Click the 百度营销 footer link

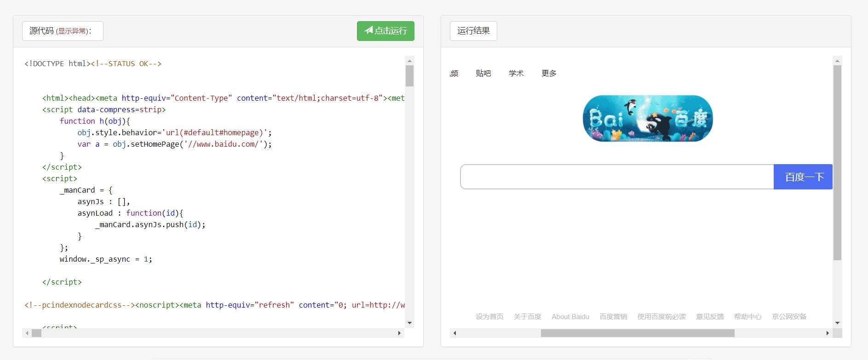pos(613,316)
